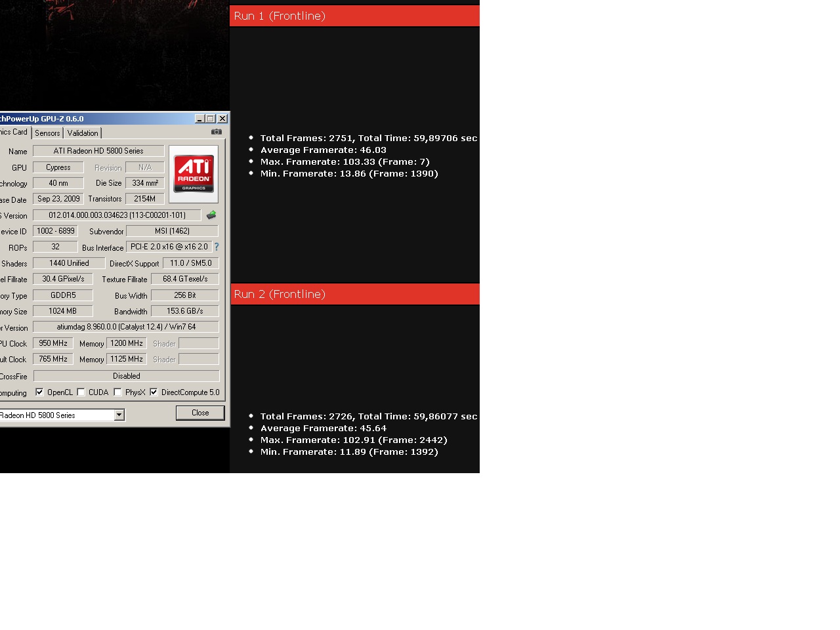Click the GPU-Z screenshot camera icon
Viewport: 840px width, 630px height.
(216, 132)
